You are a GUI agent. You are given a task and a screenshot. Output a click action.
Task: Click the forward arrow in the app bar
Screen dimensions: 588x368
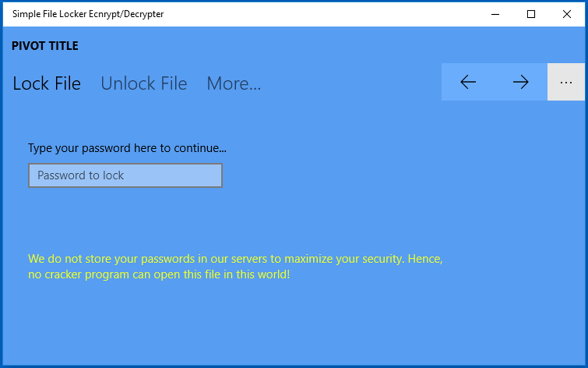pos(520,82)
